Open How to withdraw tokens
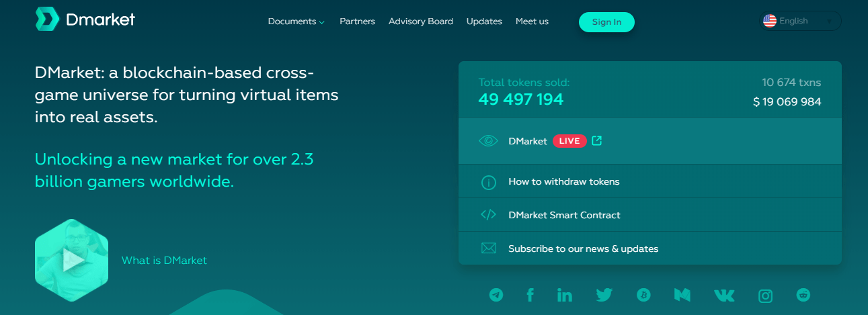Screen dimensions: 868x315 pyautogui.click(x=563, y=181)
